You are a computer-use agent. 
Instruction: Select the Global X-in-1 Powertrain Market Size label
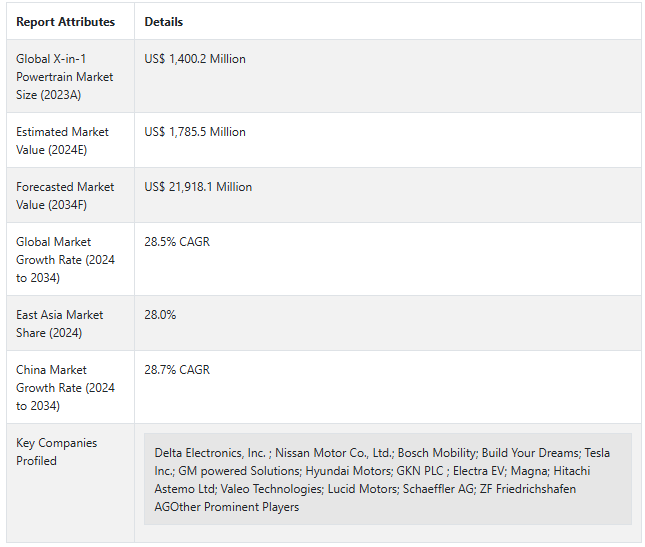point(65,77)
